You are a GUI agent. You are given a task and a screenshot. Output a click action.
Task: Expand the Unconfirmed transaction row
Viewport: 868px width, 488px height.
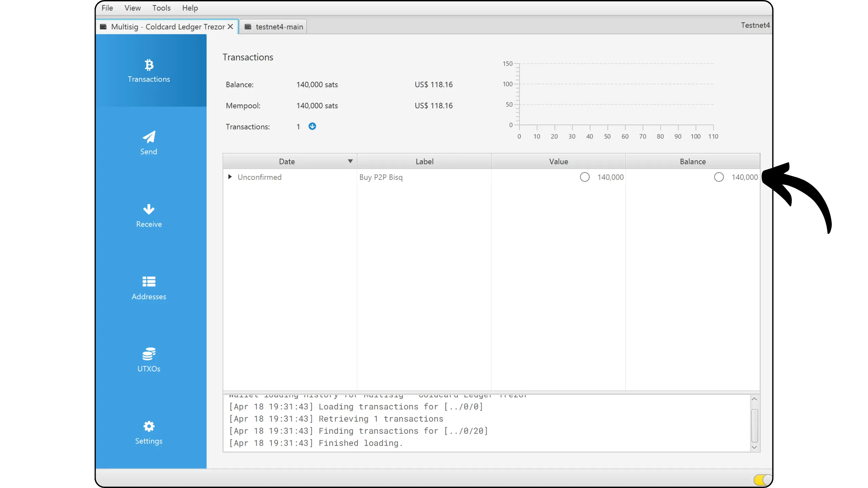pos(230,177)
